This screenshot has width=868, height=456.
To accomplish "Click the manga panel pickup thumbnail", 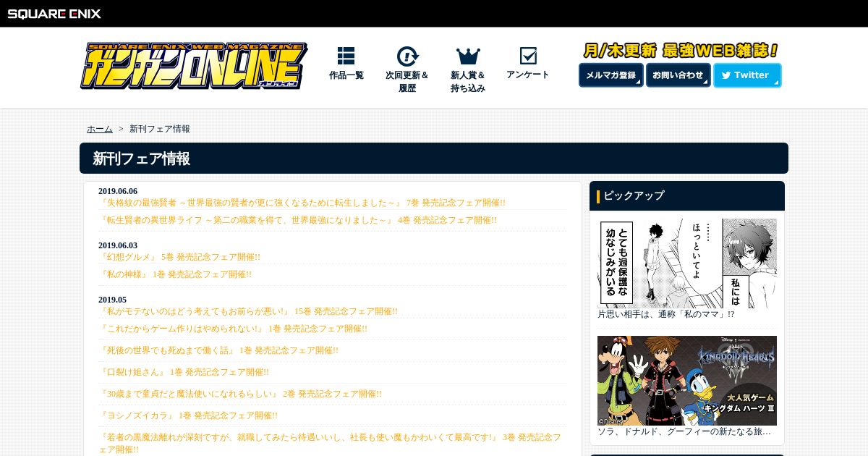I will pyautogui.click(x=687, y=263).
